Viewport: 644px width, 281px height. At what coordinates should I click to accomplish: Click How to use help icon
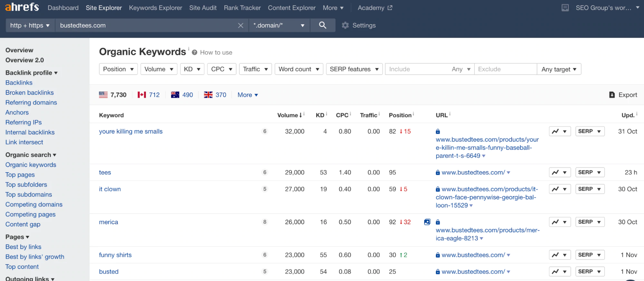(195, 53)
